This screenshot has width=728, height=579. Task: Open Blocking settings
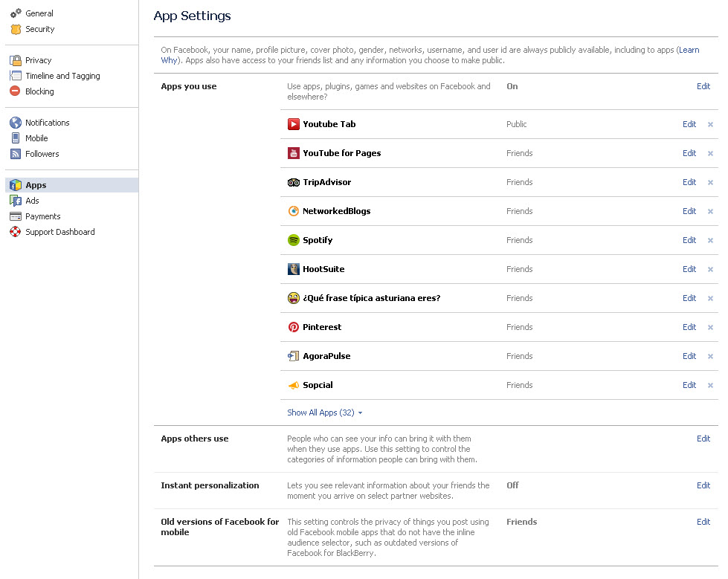point(39,91)
